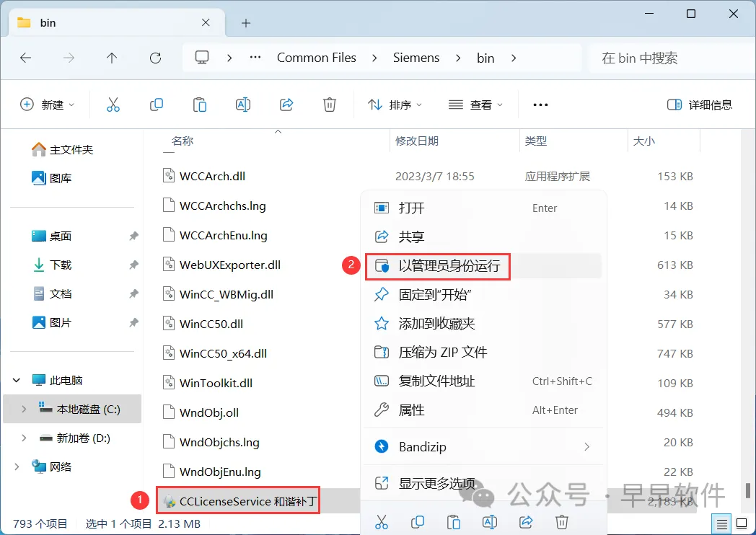This screenshot has height=535, width=756.
Task: Open the 新建 dropdown
Action: pyautogui.click(x=48, y=105)
